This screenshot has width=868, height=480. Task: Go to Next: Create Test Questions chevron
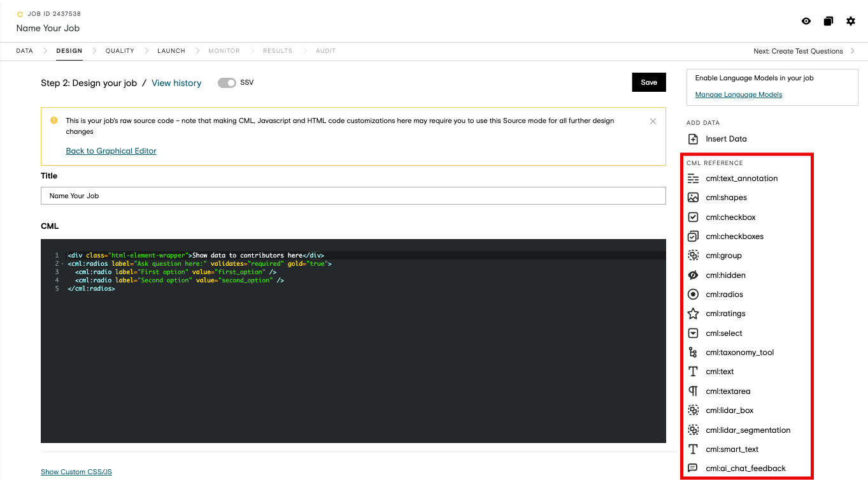[x=853, y=51]
